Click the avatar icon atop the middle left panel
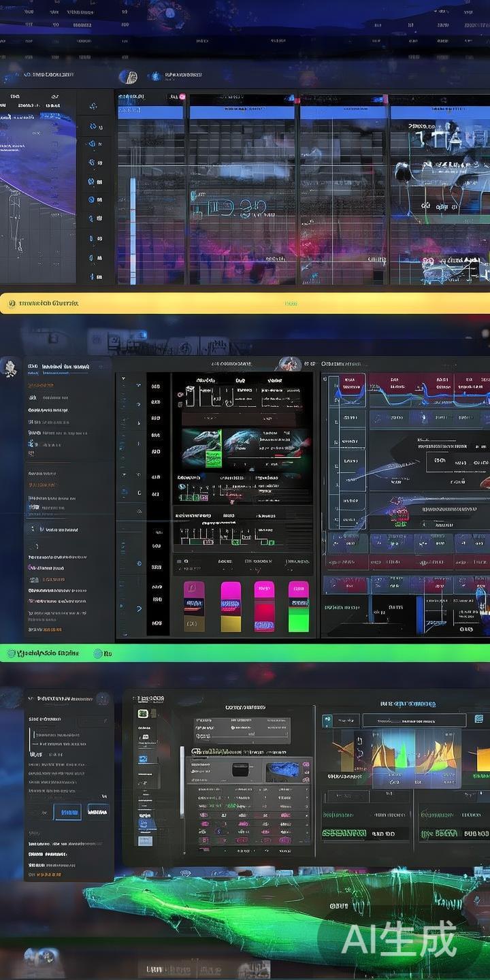Viewport: 490px width, 980px height. [x=11, y=368]
